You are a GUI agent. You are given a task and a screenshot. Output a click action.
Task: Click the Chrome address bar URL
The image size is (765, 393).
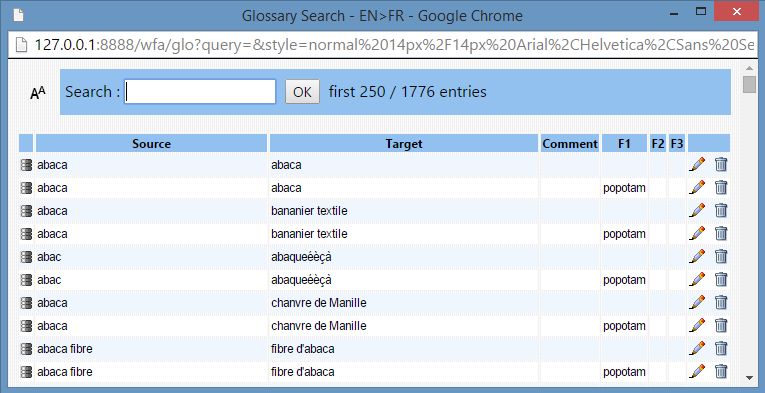point(394,45)
